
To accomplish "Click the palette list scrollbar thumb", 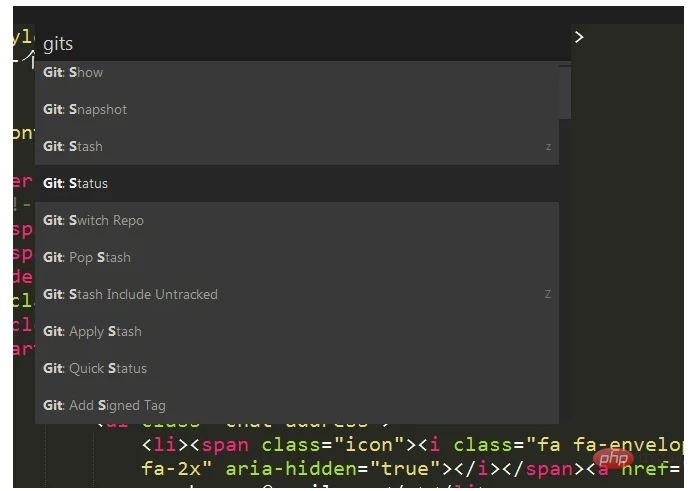I will 565,93.
